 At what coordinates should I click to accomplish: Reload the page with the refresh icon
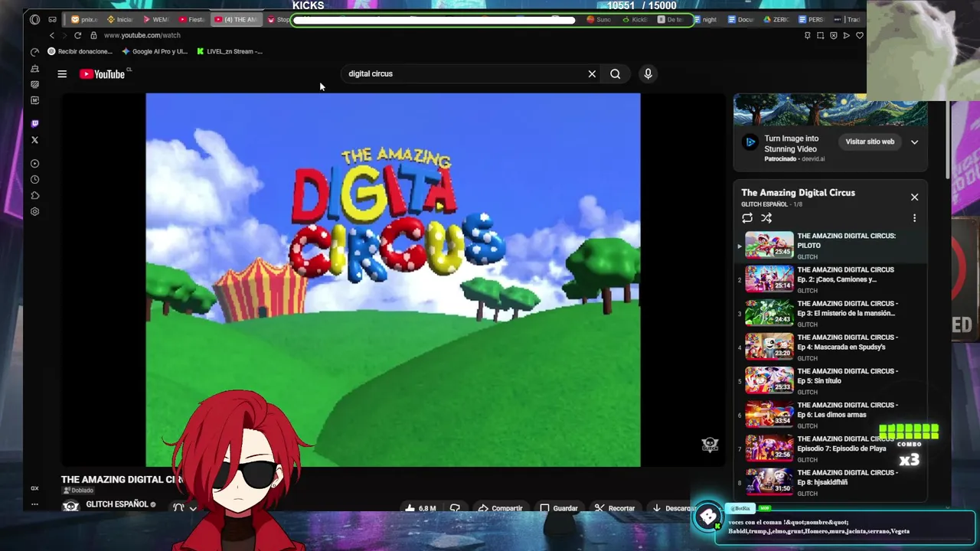[77, 35]
